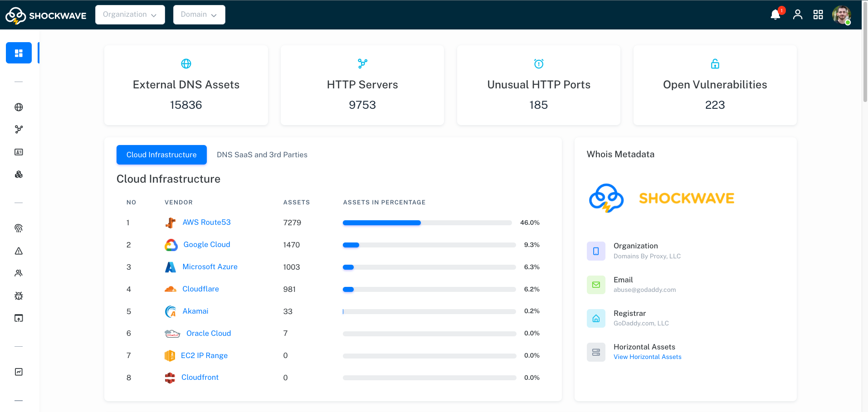Open the fingerprint icon in sidebar

[x=19, y=228]
